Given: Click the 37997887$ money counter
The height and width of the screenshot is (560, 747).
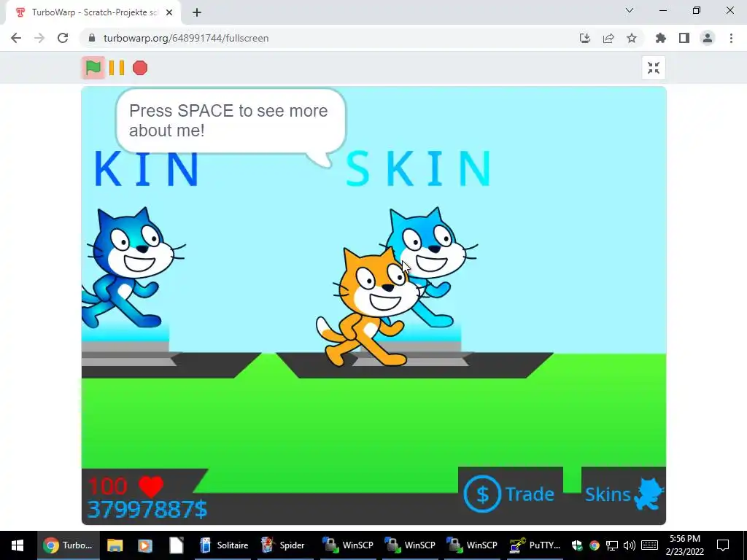Looking at the screenshot, I should click(147, 510).
